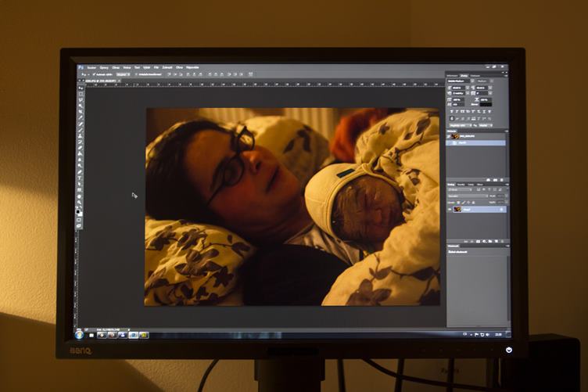Viewport: 588px width, 392px height.
Task: Toggle the Automat. výběr checkbox
Action: tap(94, 74)
